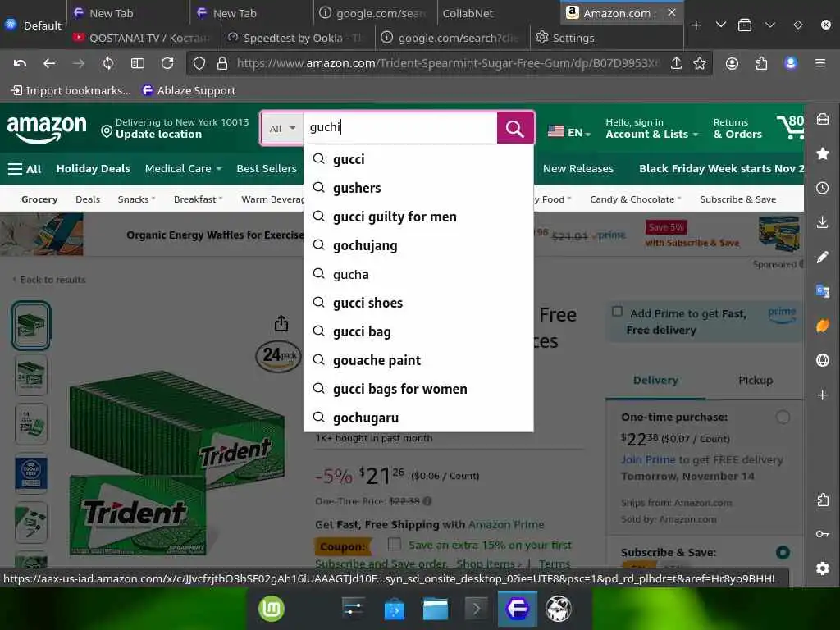Click the pencil notes icon in sidebar
This screenshot has width=840, height=630.
(823, 257)
